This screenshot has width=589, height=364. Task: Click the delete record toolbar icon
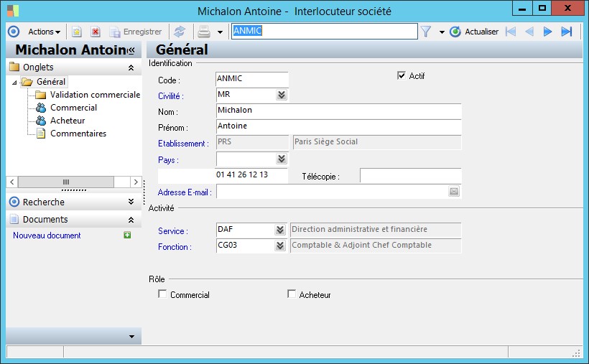96,32
